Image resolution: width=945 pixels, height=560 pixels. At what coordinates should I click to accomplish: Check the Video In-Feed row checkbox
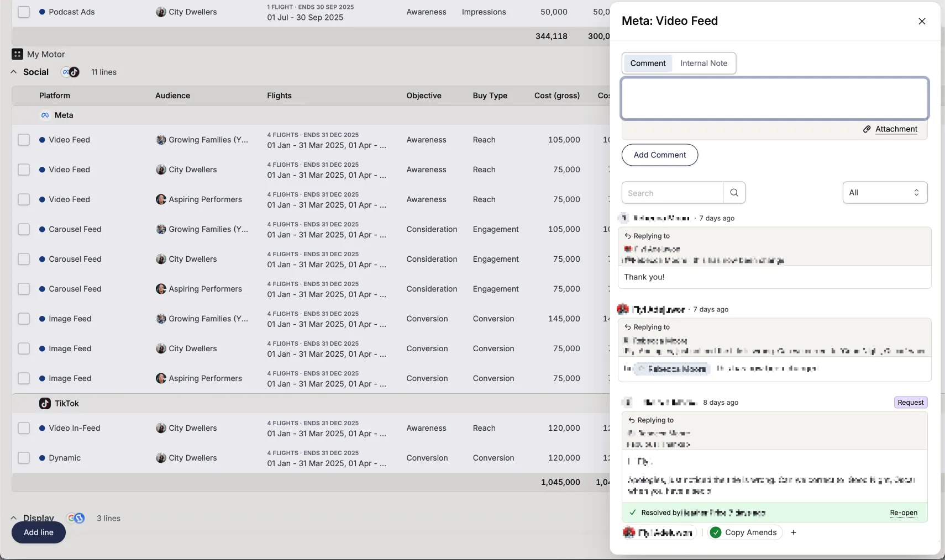point(24,428)
